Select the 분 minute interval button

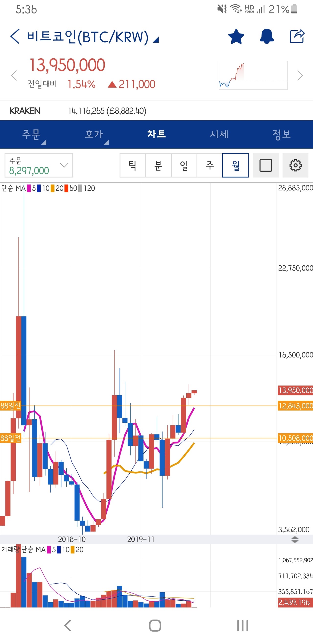[x=158, y=165]
